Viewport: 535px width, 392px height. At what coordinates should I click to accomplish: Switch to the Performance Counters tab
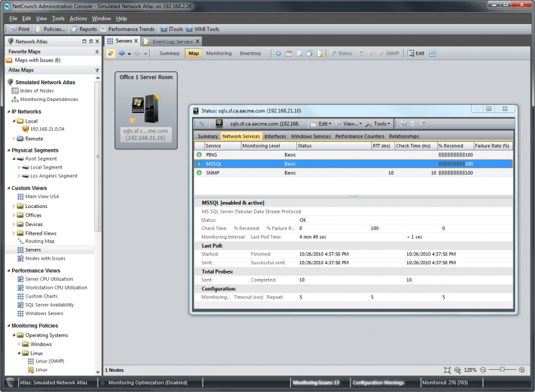(360, 136)
